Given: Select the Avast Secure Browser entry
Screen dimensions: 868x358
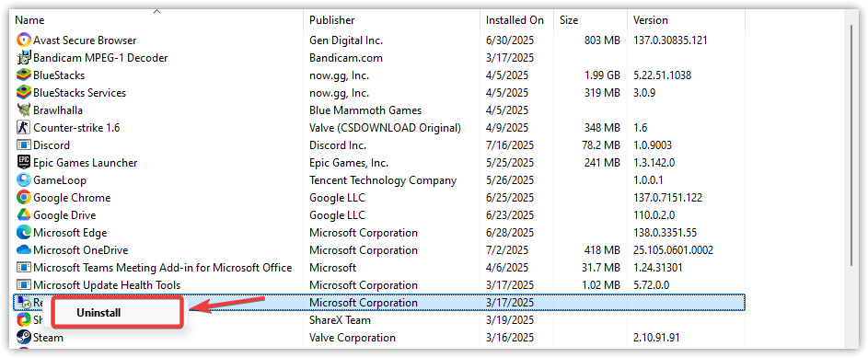Looking at the screenshot, I should 85,40.
